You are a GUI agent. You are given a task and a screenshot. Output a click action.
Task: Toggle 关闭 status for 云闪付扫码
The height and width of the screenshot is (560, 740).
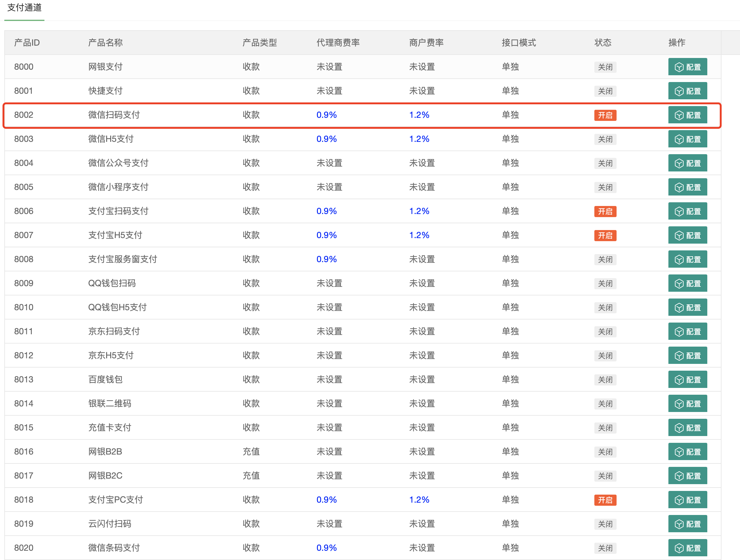pos(605,524)
